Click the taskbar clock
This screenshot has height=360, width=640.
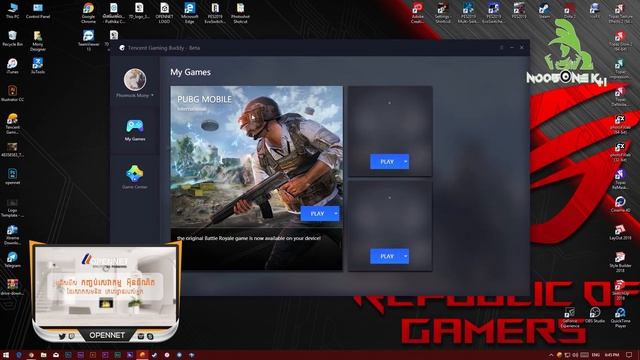pos(611,355)
